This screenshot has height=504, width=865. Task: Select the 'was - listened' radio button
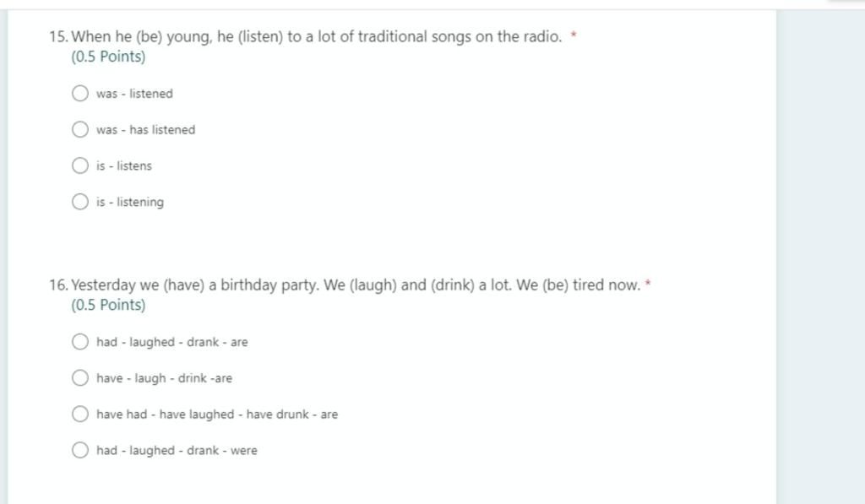pos(80,94)
